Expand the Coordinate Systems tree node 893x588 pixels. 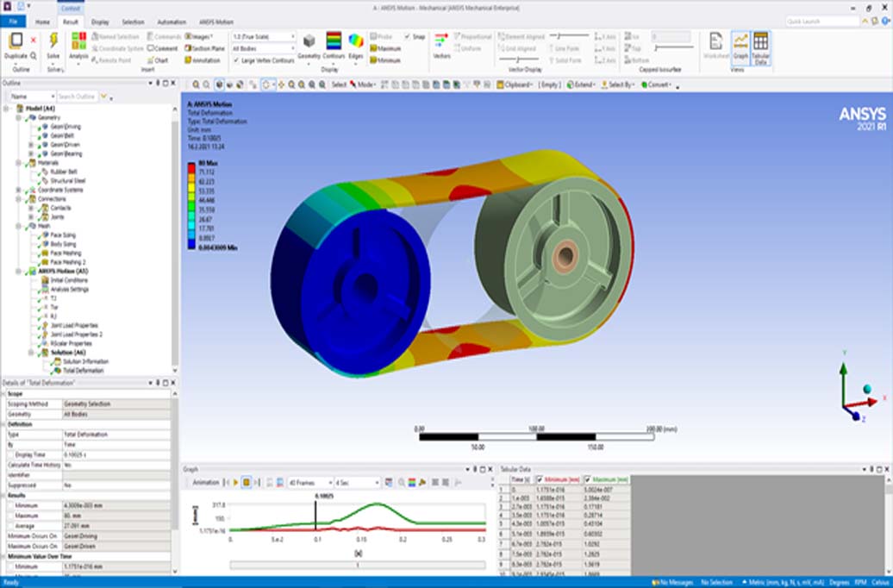[x=19, y=190]
